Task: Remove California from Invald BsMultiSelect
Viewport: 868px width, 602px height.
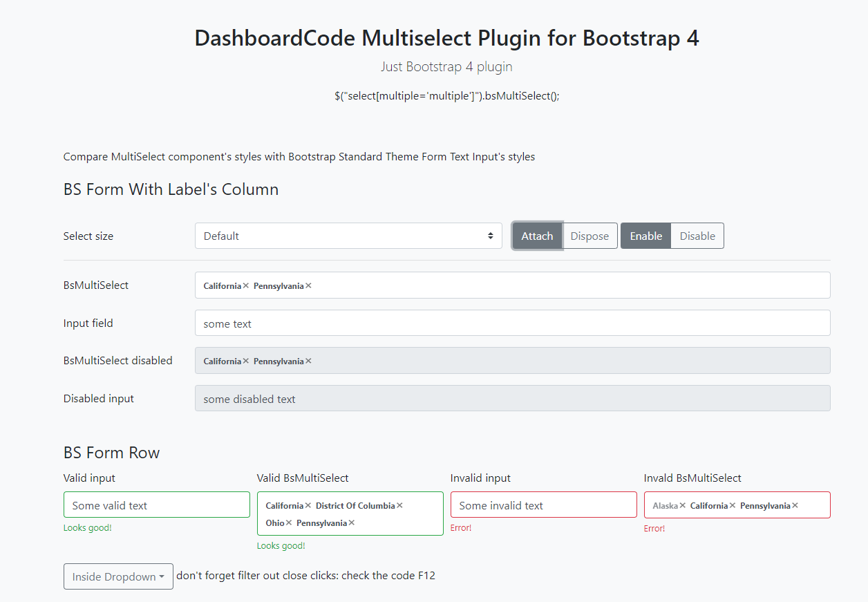Action: 732,505
